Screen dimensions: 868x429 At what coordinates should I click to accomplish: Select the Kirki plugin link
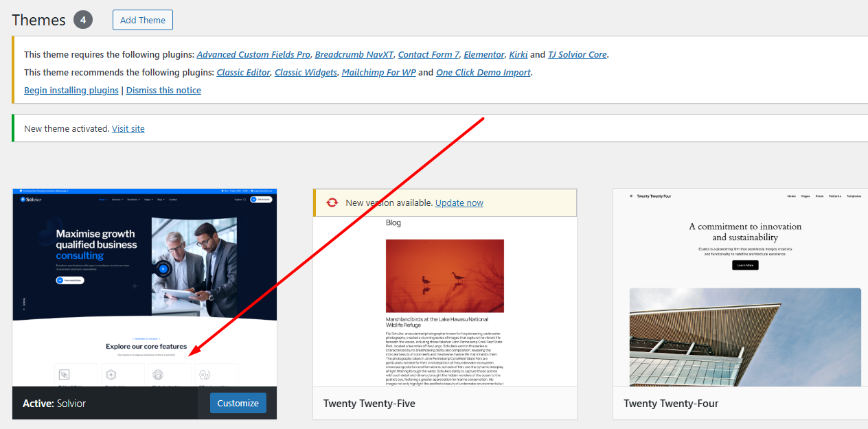[518, 54]
